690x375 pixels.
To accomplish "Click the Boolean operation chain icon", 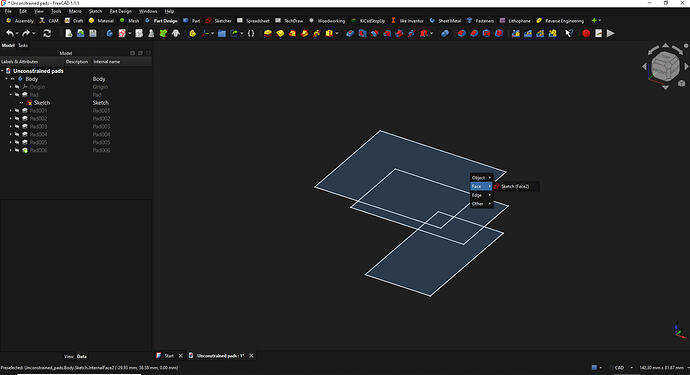I will tap(445, 33).
